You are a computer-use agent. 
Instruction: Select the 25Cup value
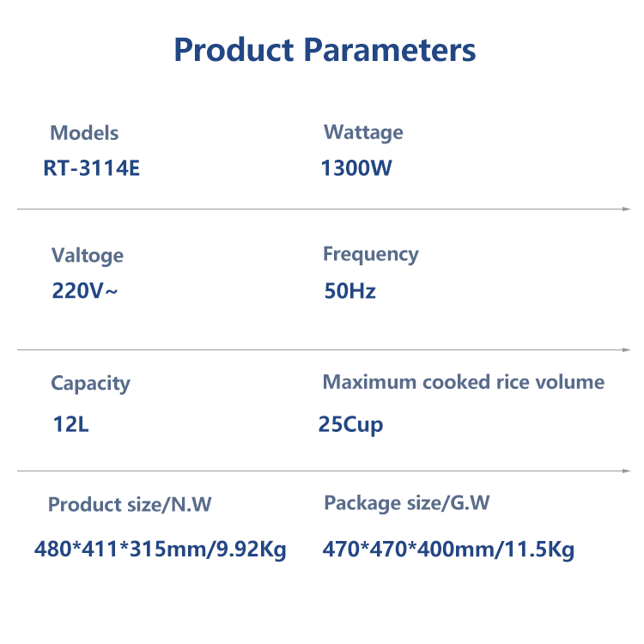[351, 424]
